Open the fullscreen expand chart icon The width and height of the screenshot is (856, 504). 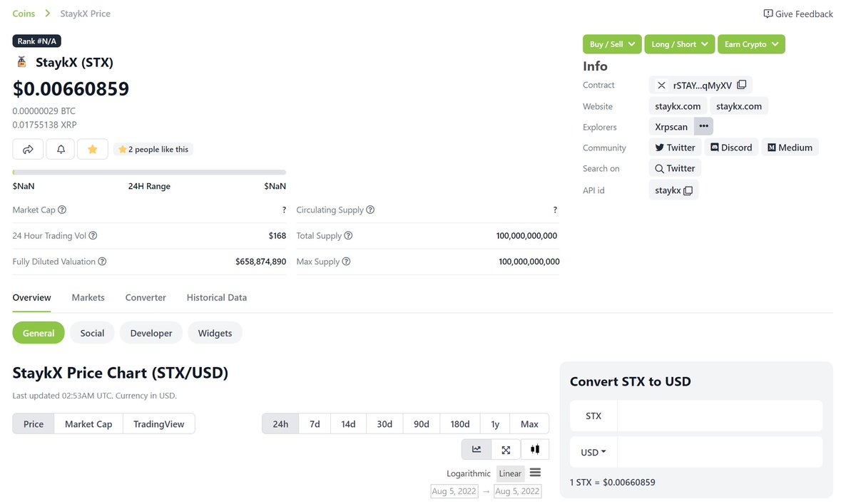506,450
